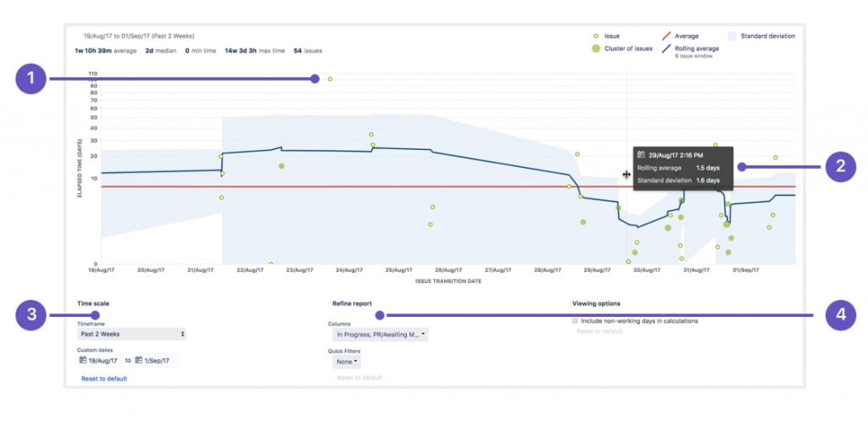Click Reset to default under Viewing options
The width and height of the screenshot is (868, 422).
pos(599,331)
